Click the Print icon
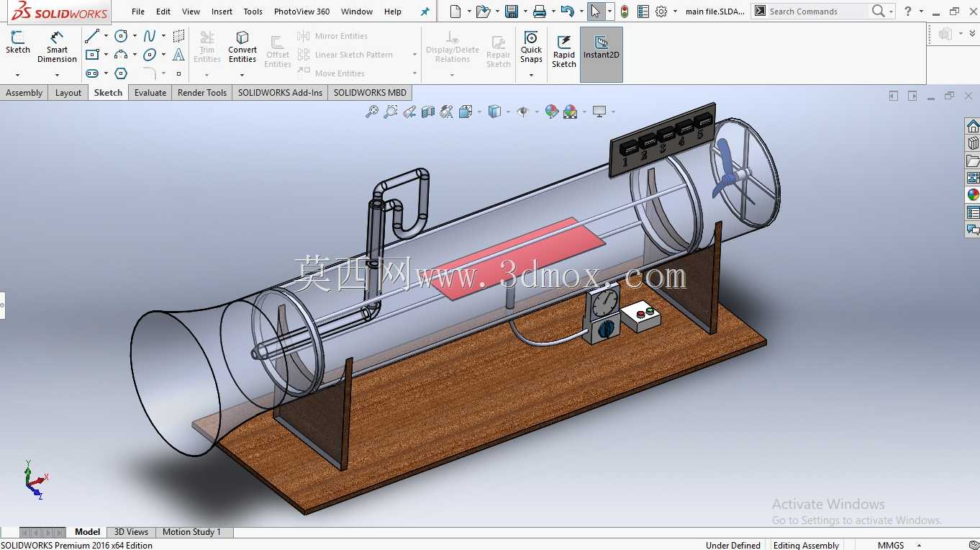This screenshot has width=980, height=550. [x=540, y=12]
